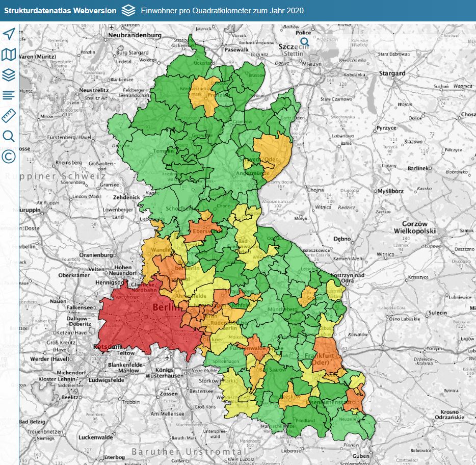Open the search magnifier in the sidebar
This screenshot has height=465, width=476.
pos(9,136)
